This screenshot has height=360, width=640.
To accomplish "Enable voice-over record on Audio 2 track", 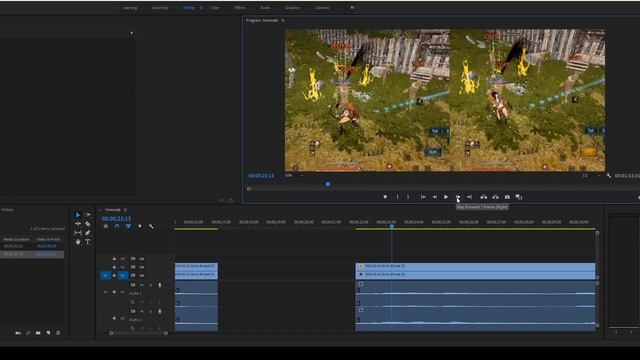I will coord(160,311).
